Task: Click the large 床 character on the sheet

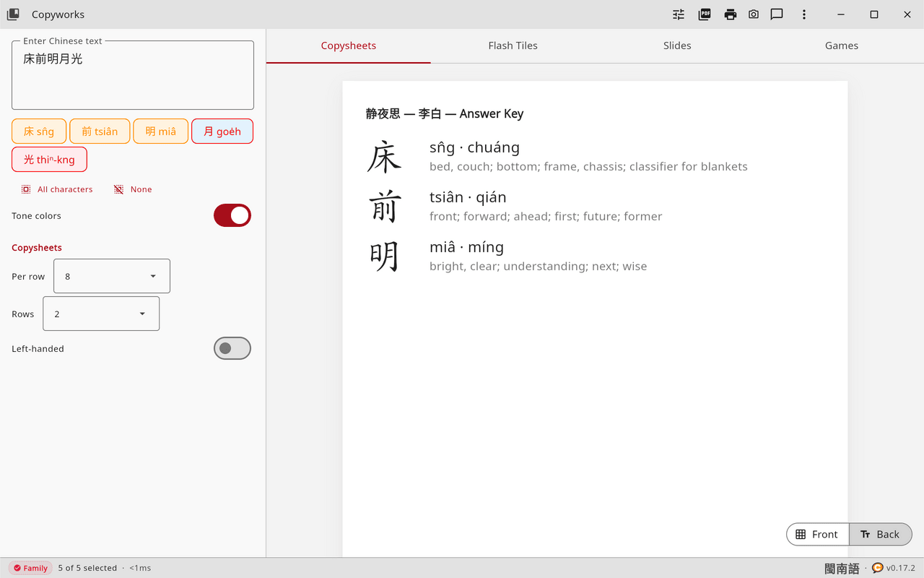Action: click(x=384, y=157)
